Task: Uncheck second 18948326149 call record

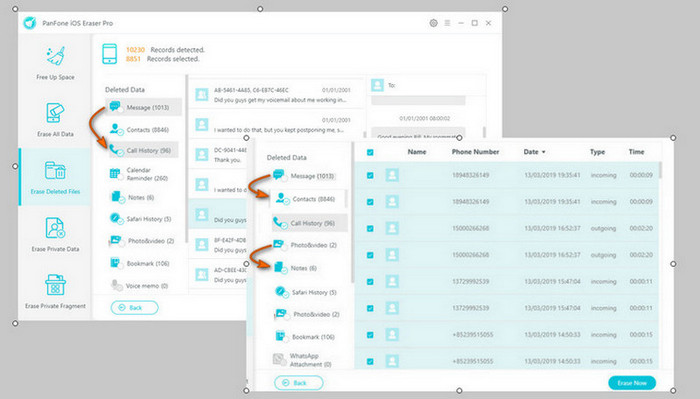Action: pos(370,202)
